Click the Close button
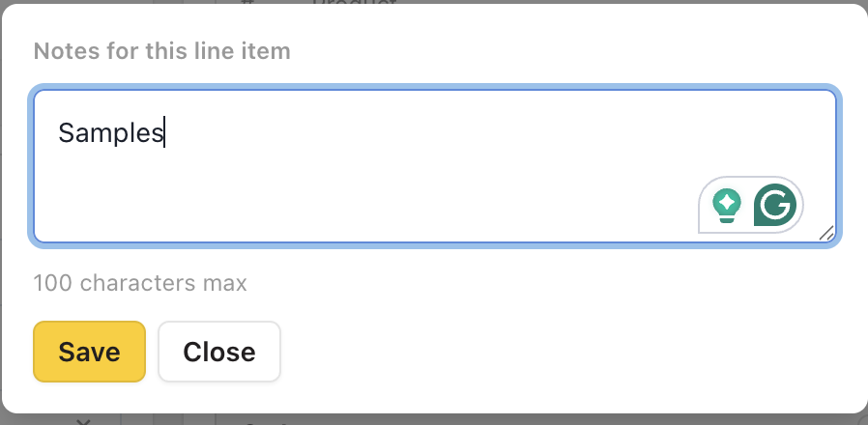This screenshot has height=425, width=868. pos(219,352)
